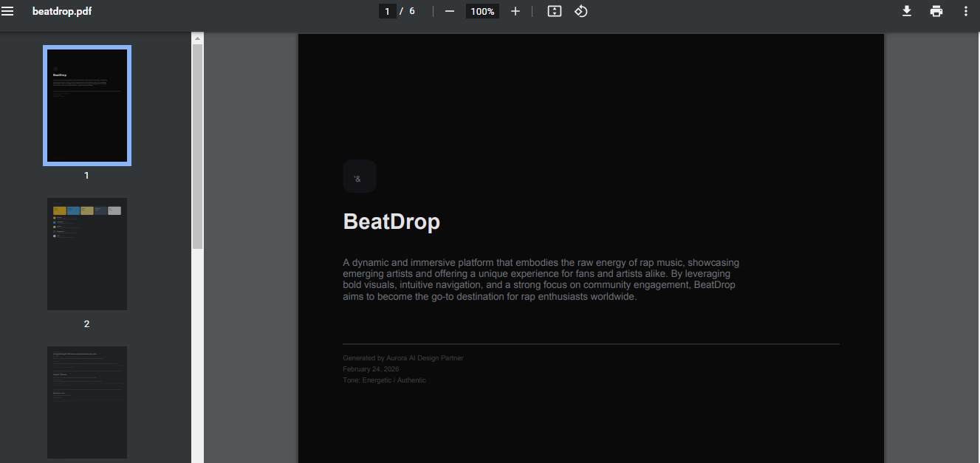The width and height of the screenshot is (980, 463).
Task: Click the sidebar scrollbar up arrow
Action: click(197, 38)
